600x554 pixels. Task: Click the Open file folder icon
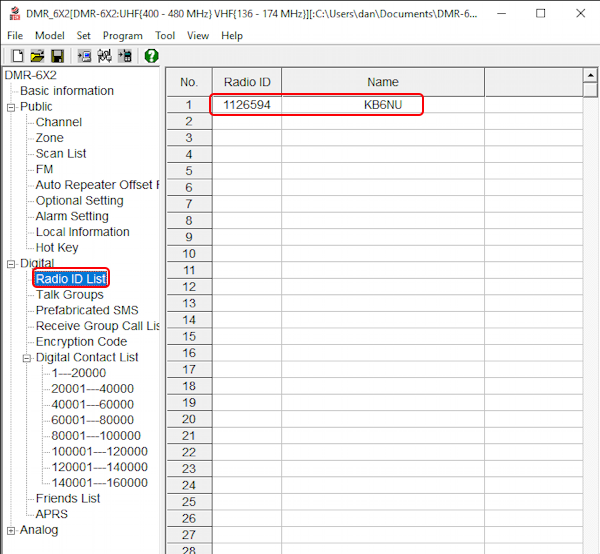pyautogui.click(x=37, y=56)
